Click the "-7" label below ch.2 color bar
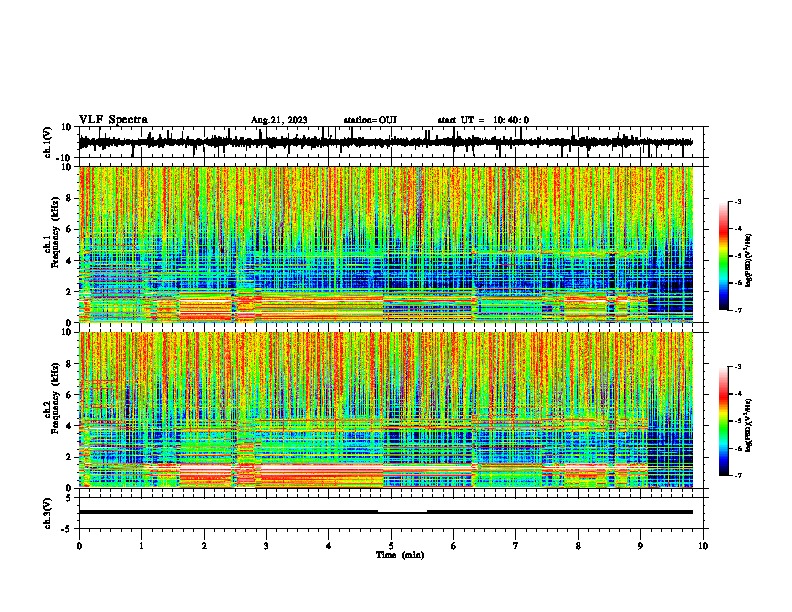Image resolution: width=792 pixels, height=612 pixels. pos(737,475)
